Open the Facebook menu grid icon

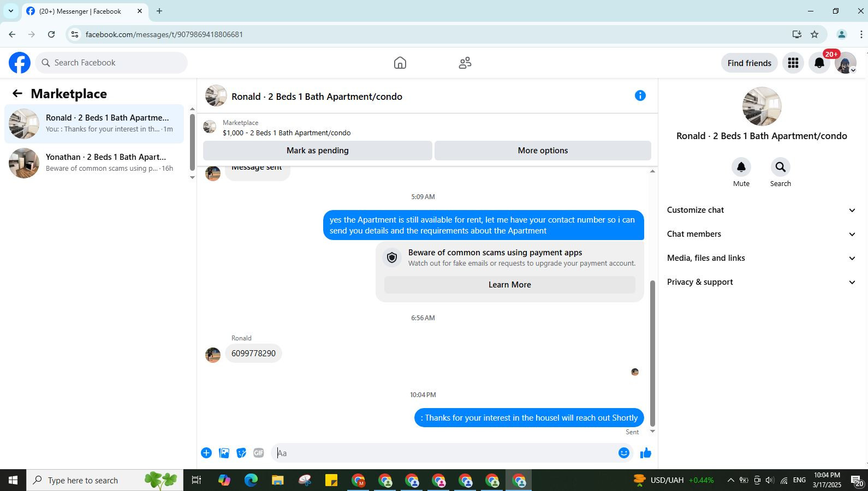(x=793, y=63)
